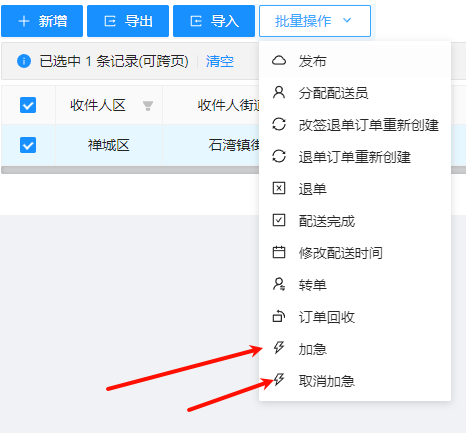
Task: Uncheck the 禅城区 row checkbox
Action: [28, 145]
